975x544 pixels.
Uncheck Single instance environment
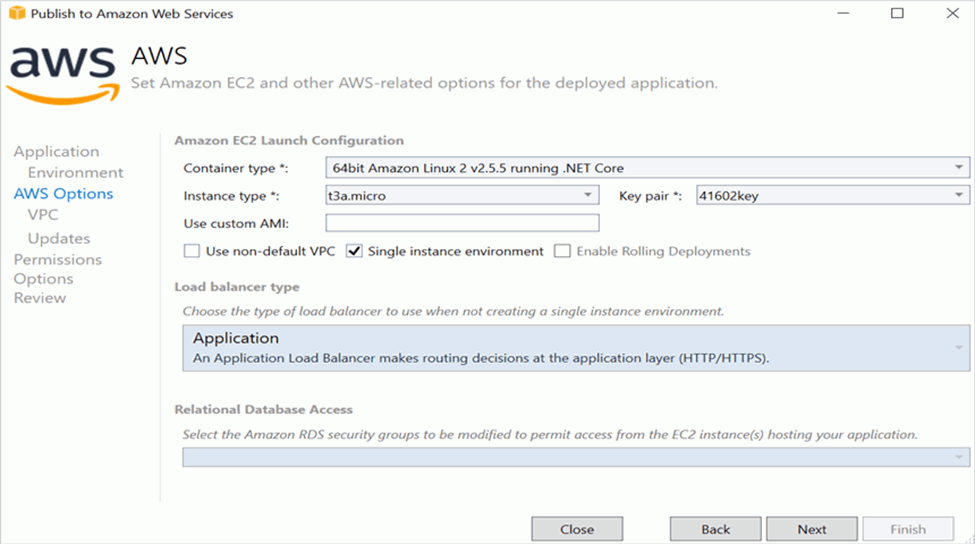354,251
